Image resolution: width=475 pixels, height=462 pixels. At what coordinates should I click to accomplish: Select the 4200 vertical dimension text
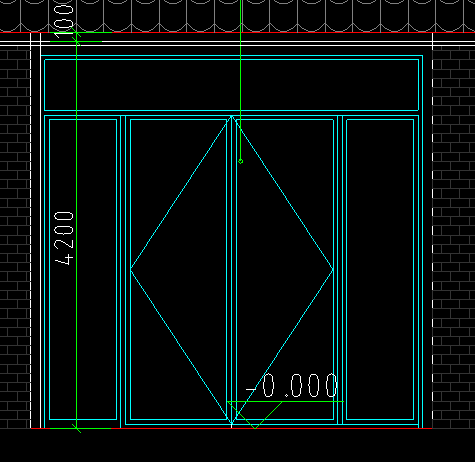pyautogui.click(x=64, y=238)
